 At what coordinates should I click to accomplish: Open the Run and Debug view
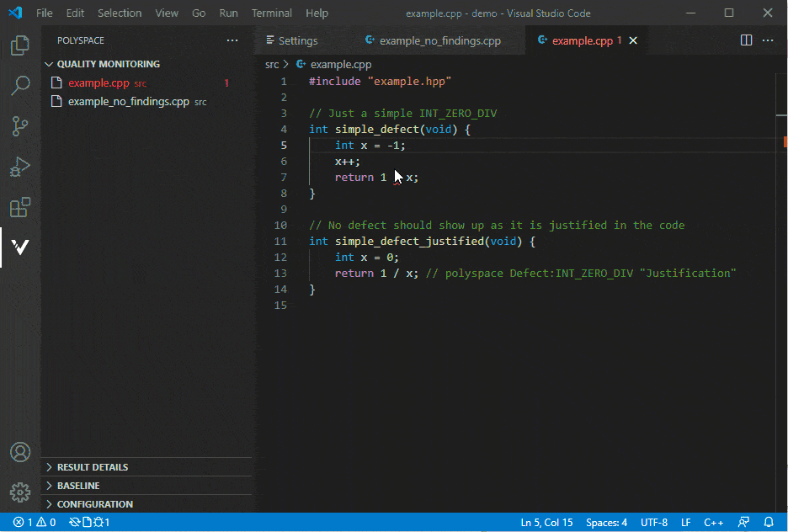(20, 167)
